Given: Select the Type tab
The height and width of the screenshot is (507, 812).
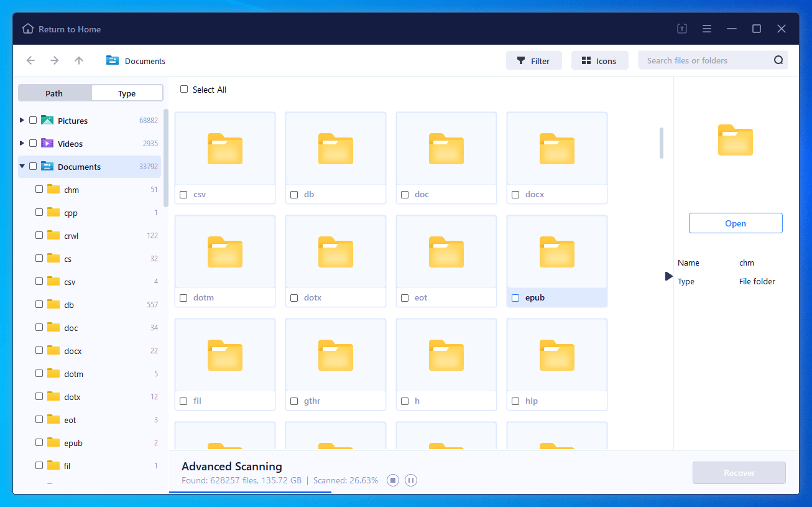Looking at the screenshot, I should click(x=127, y=93).
